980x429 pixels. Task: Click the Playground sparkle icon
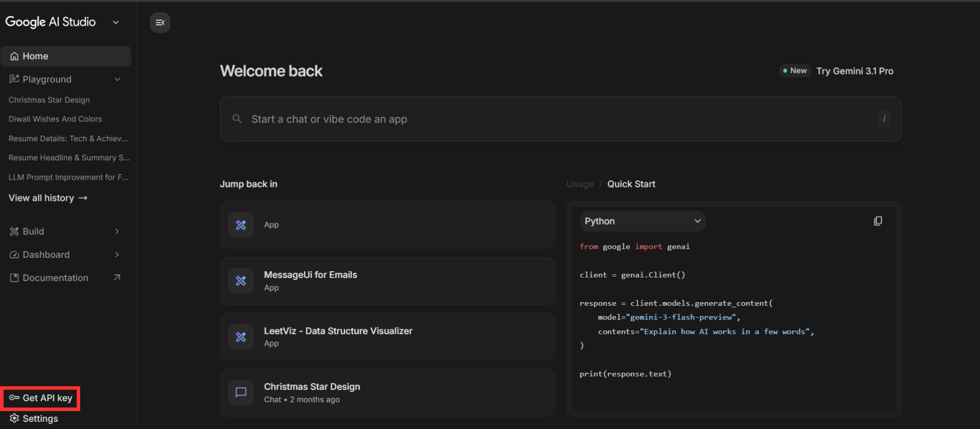pos(14,79)
